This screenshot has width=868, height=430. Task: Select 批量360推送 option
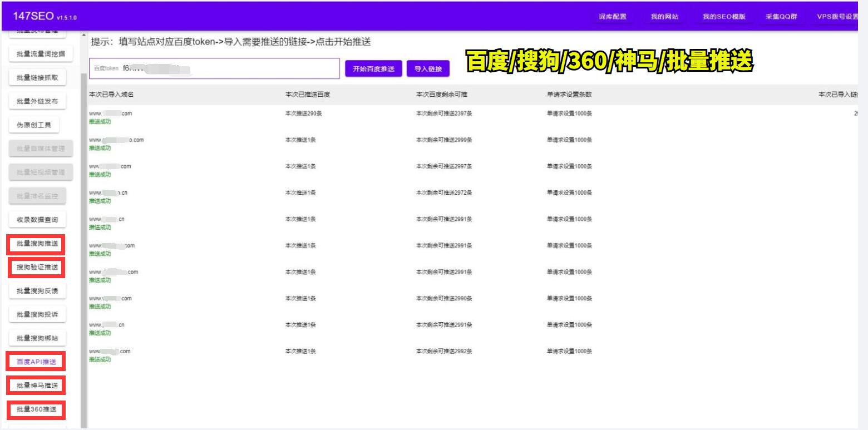tap(37, 409)
